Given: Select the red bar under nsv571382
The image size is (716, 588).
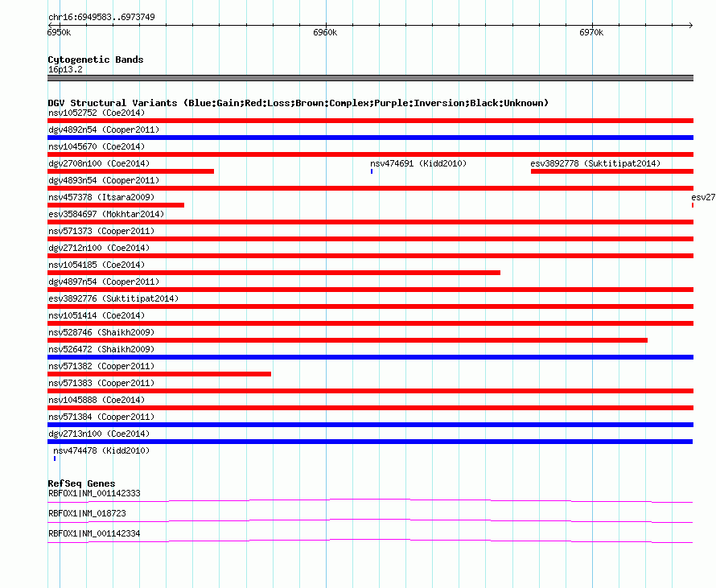Looking at the screenshot, I should pyautogui.click(x=159, y=374).
